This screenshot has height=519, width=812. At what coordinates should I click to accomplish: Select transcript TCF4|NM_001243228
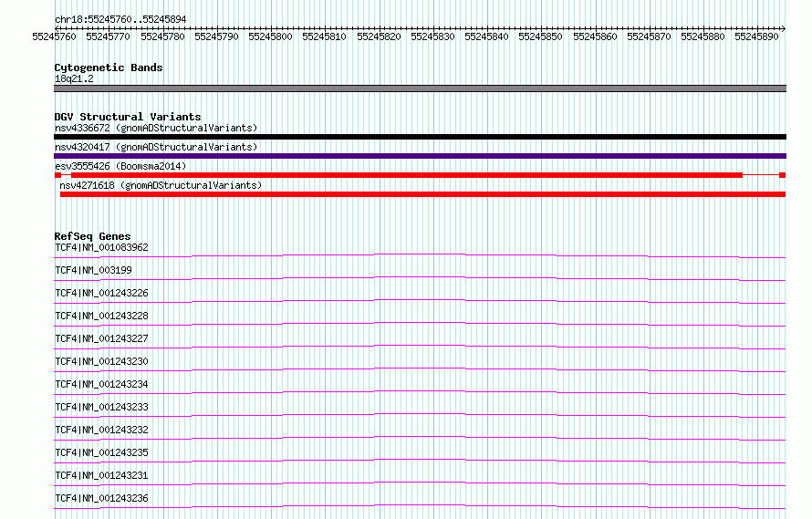[101, 316]
